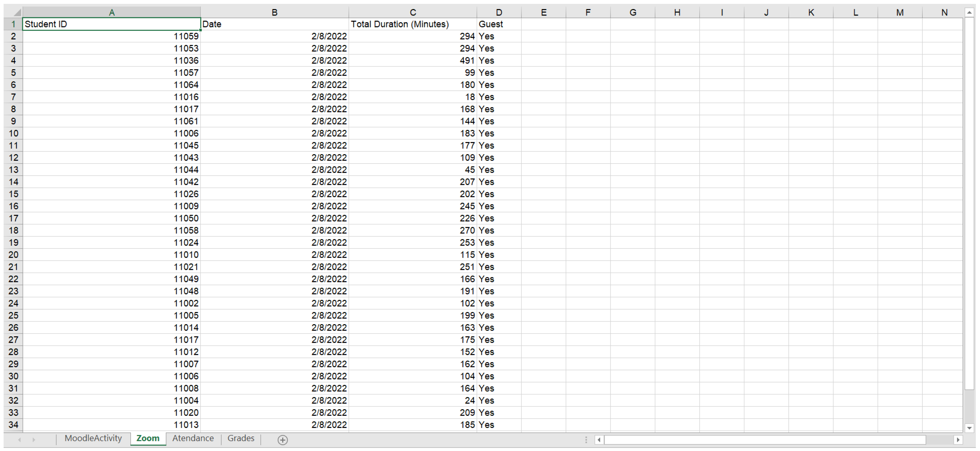980x451 pixels.
Task: Click next sheet navigation arrow
Action: tap(34, 440)
